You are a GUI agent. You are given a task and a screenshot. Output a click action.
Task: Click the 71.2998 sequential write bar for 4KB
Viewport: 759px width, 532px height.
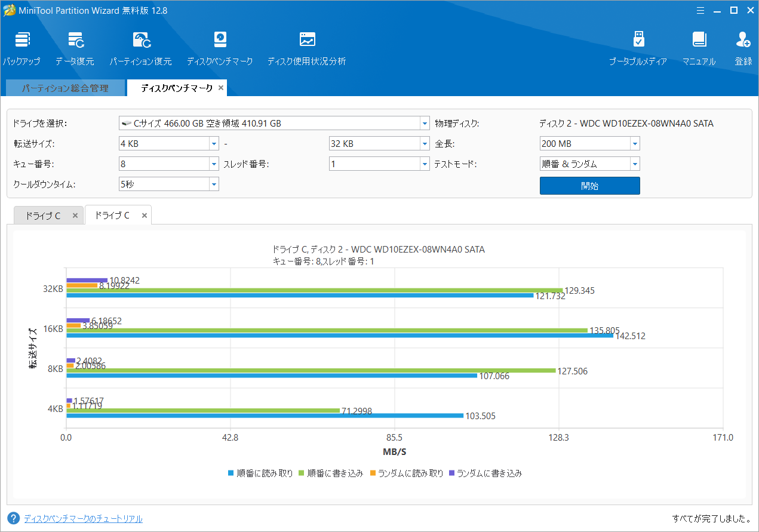pos(203,411)
